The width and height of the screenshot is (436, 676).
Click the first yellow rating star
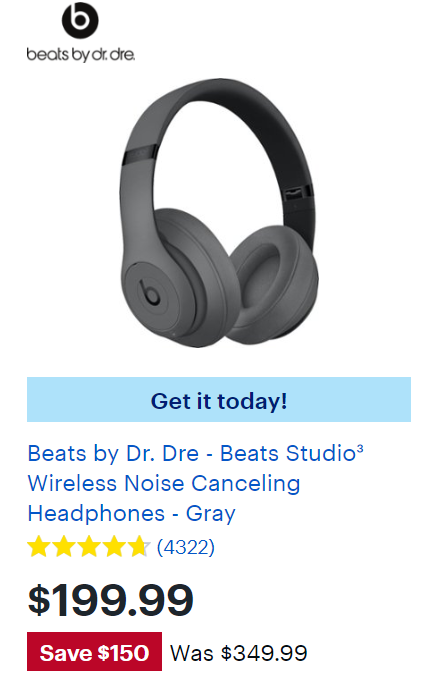pos(38,547)
